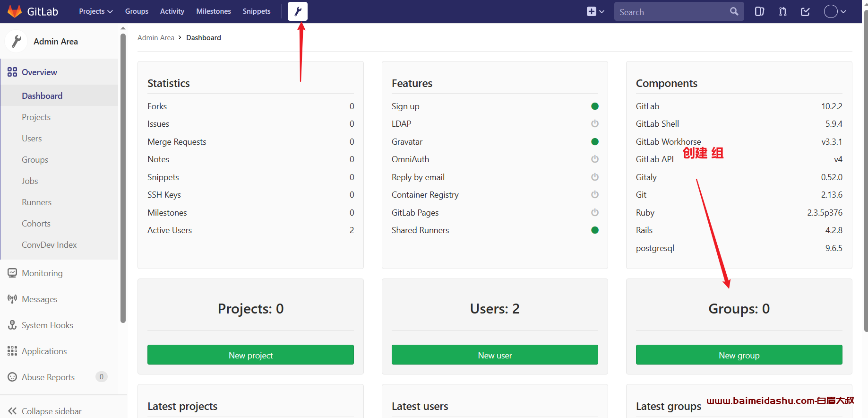Click the Reply by email power icon
868x418 pixels.
(595, 177)
